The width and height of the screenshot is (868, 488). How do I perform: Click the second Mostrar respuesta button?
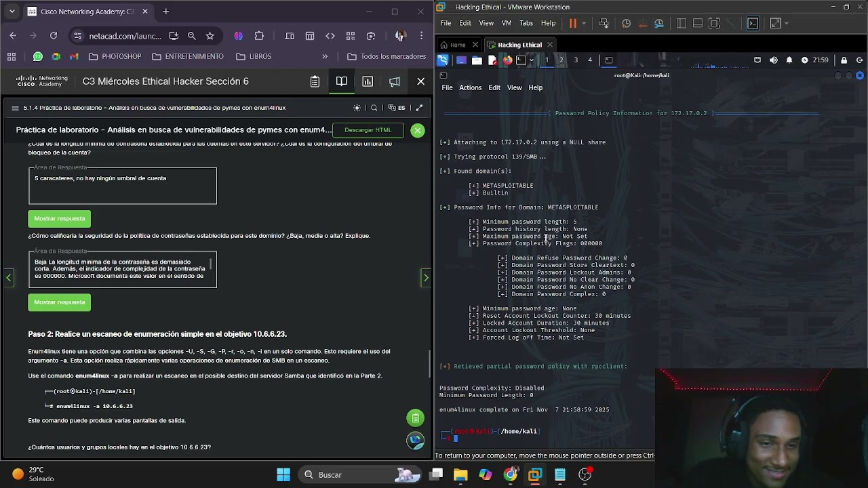60,302
